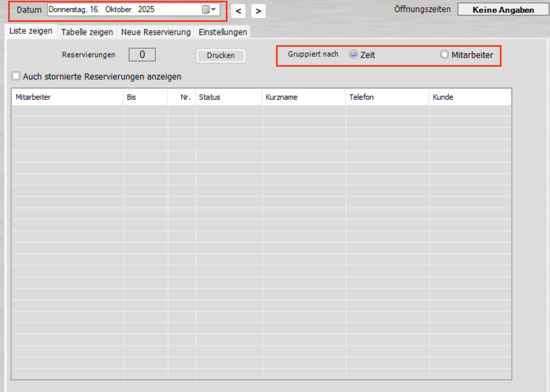550x392 pixels.
Task: Go to next day with > button
Action: 258,11
